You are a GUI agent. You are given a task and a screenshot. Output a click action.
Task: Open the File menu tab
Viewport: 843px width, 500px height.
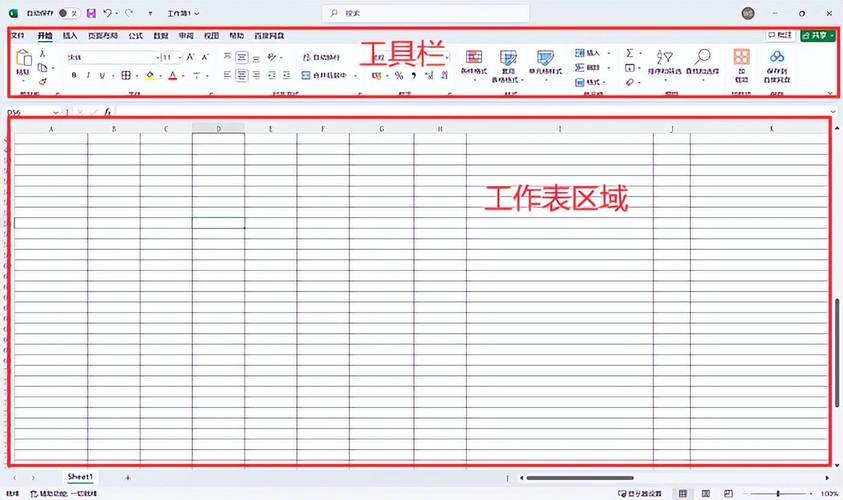[18, 35]
